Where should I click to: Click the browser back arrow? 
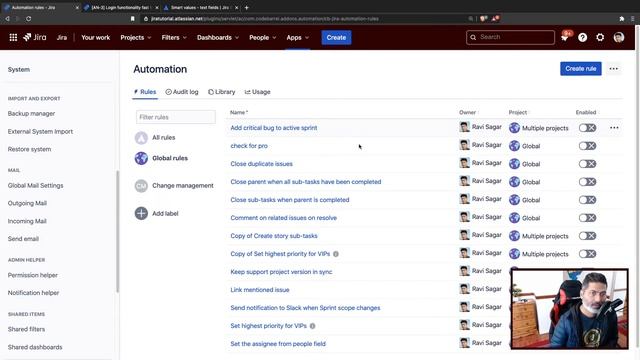point(7,19)
